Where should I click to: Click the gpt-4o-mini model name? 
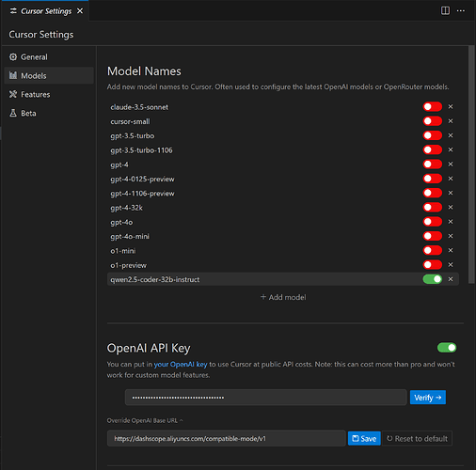click(130, 236)
